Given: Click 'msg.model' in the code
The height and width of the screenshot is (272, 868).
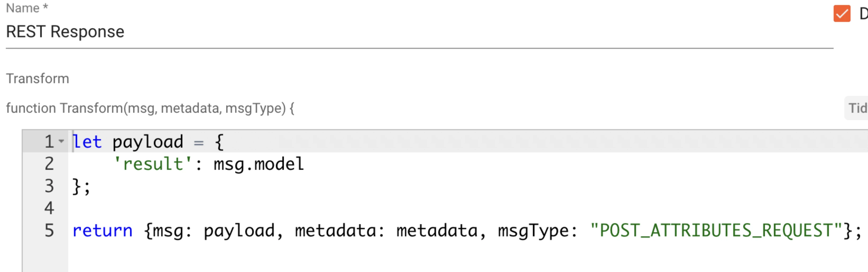Looking at the screenshot, I should click(258, 164).
